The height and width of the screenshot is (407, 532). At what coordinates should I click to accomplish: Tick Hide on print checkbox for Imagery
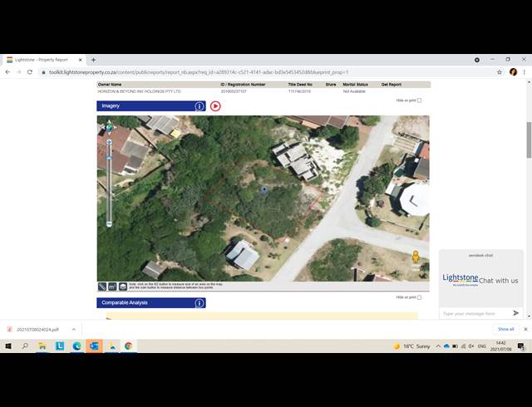[419, 101]
